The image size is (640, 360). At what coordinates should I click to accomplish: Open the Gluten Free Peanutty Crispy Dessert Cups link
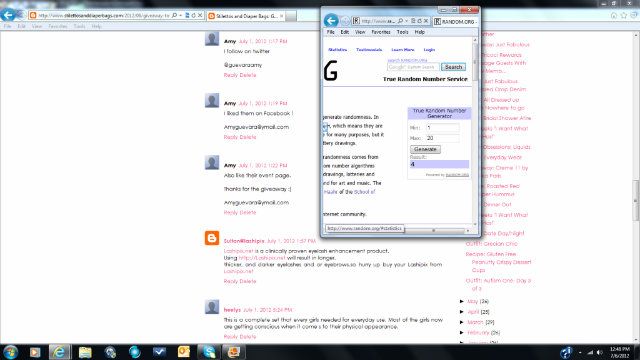(x=498, y=262)
